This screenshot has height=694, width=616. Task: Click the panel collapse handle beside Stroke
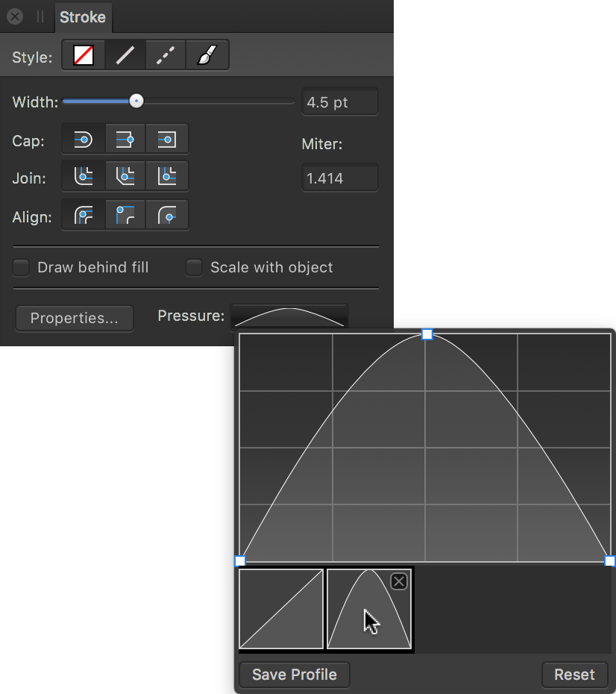pos(40,17)
